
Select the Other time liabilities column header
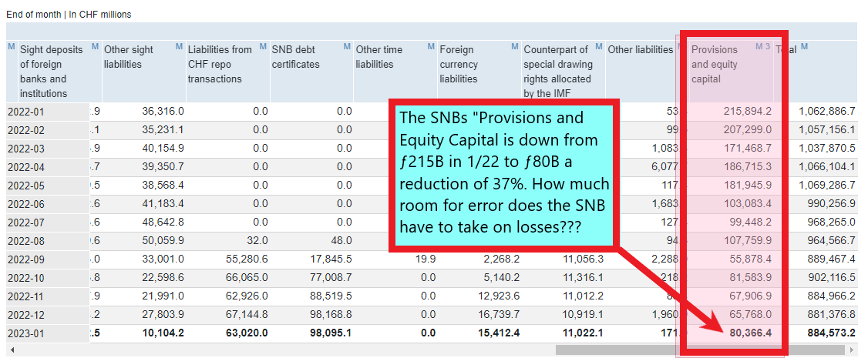[378, 57]
